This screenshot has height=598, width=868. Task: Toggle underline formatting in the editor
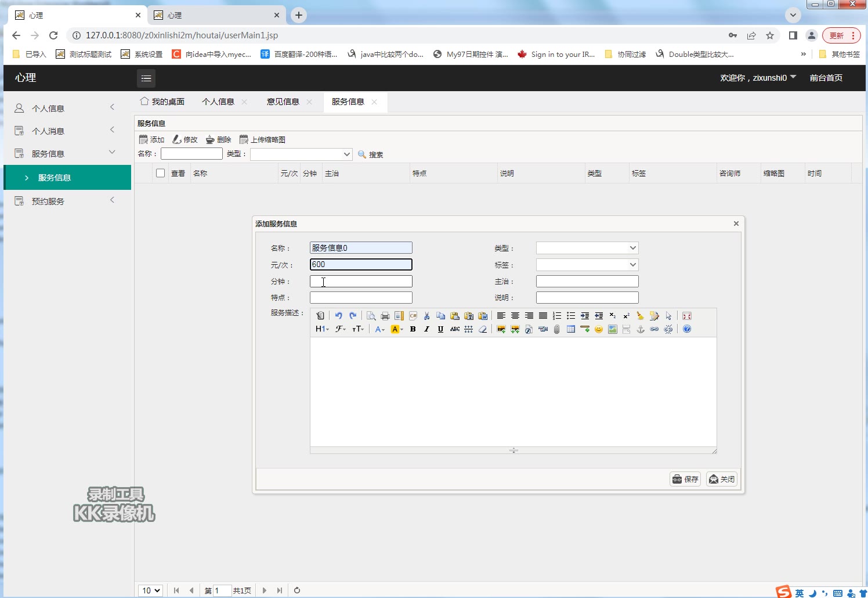(440, 329)
